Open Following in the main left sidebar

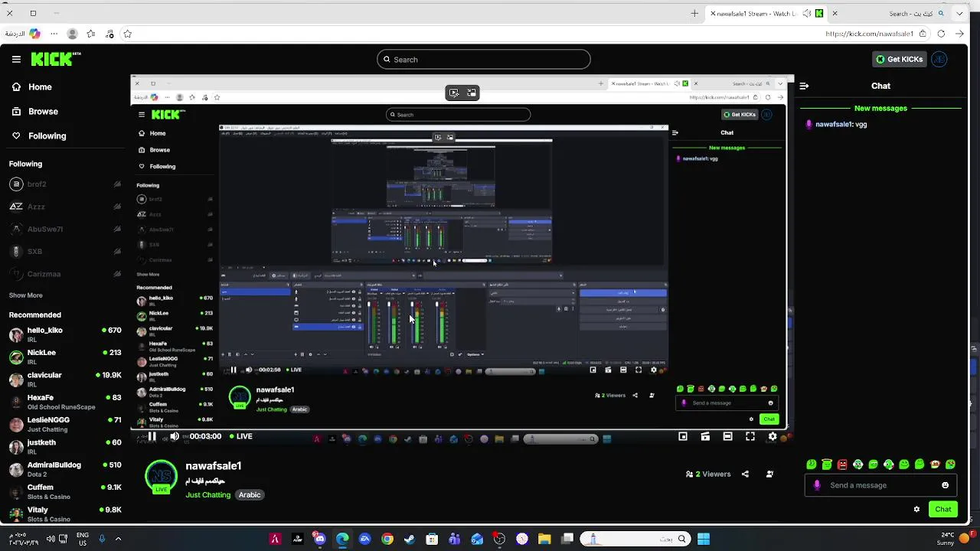click(x=39, y=135)
